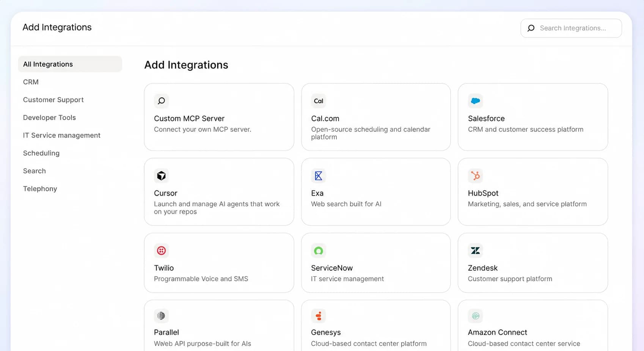Open the Cursor integration title

pyautogui.click(x=165, y=193)
